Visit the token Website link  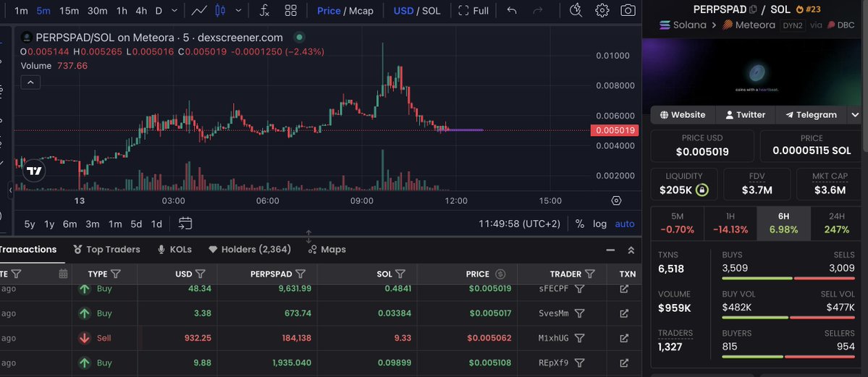[683, 115]
